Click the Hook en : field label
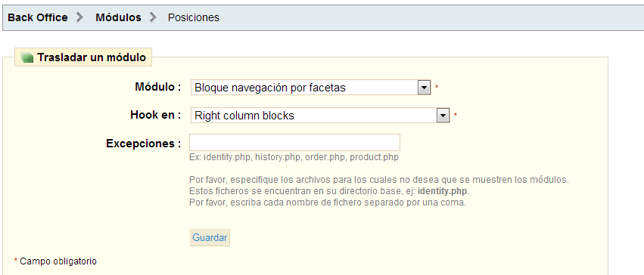Screen dimensions: 644x275 (156, 115)
